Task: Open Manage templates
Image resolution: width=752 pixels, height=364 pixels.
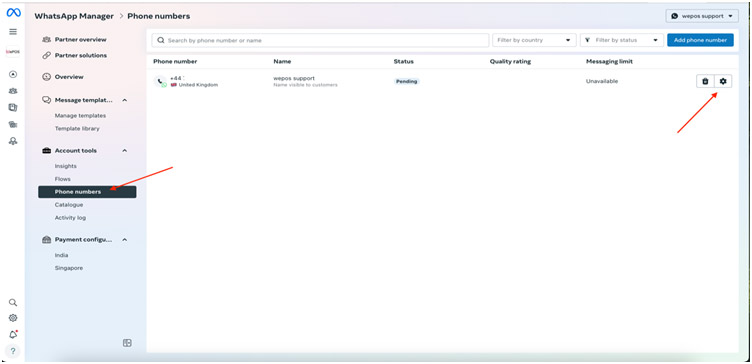Action: 80,116
